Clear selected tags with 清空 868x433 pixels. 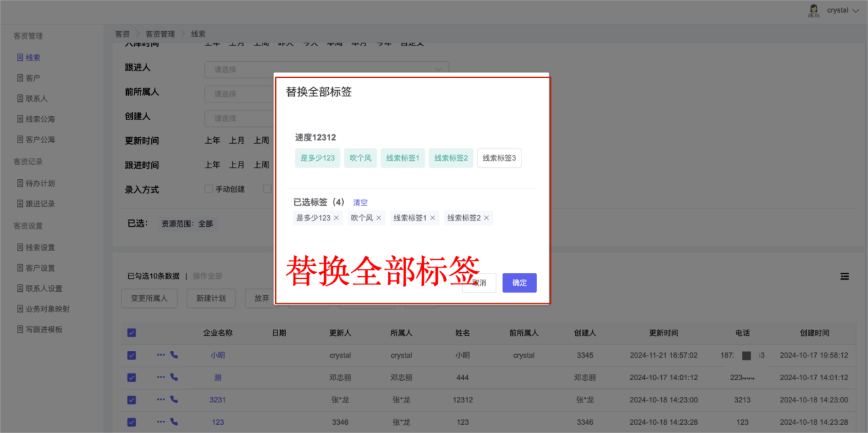[360, 202]
